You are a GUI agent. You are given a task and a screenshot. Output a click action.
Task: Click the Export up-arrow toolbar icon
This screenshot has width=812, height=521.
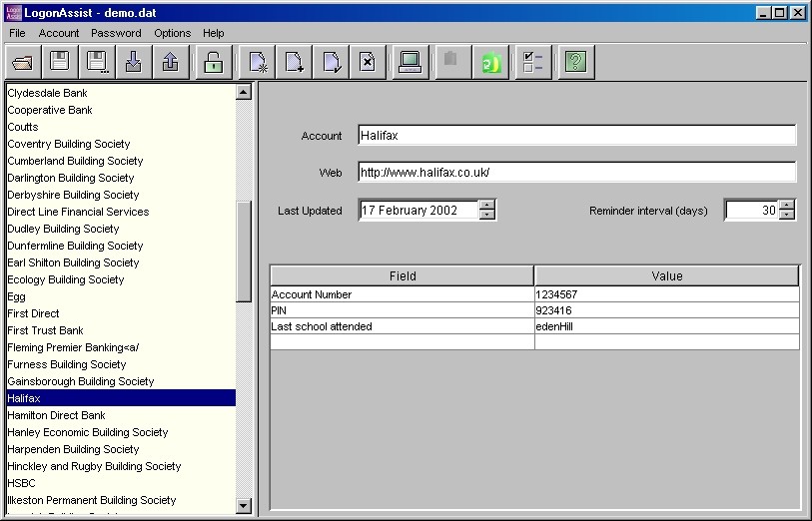tap(171, 62)
